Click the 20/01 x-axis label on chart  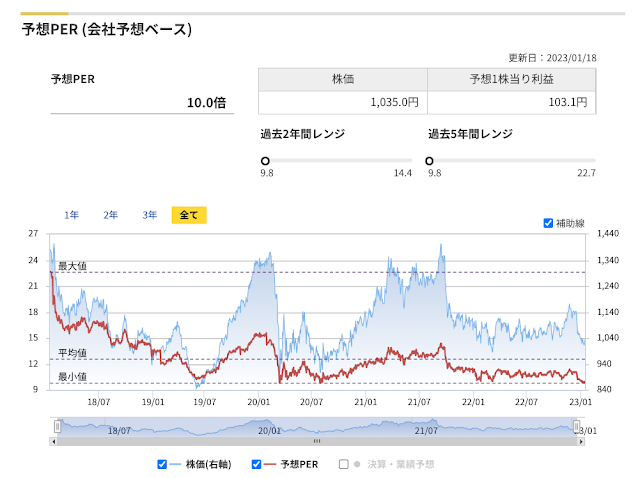click(x=258, y=402)
